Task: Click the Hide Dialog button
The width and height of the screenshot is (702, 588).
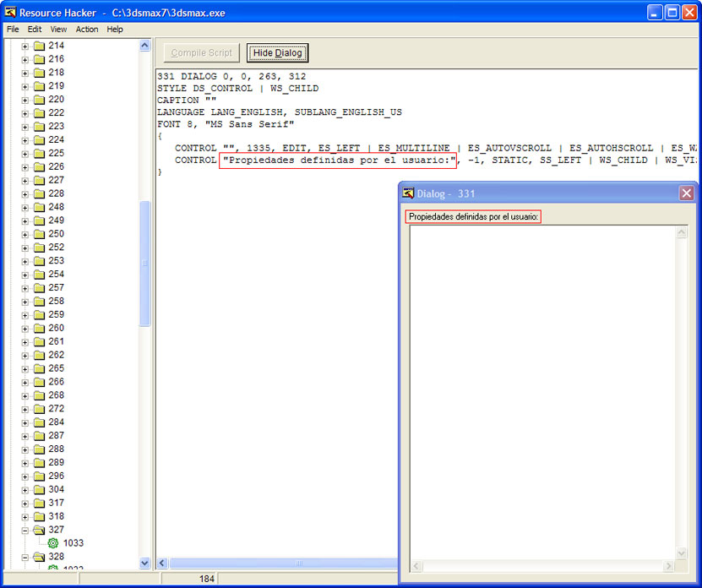Action: (x=278, y=53)
